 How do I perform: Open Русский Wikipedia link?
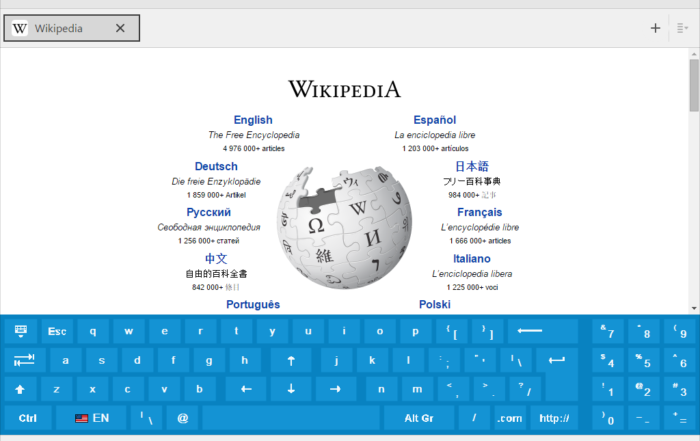click(x=208, y=212)
